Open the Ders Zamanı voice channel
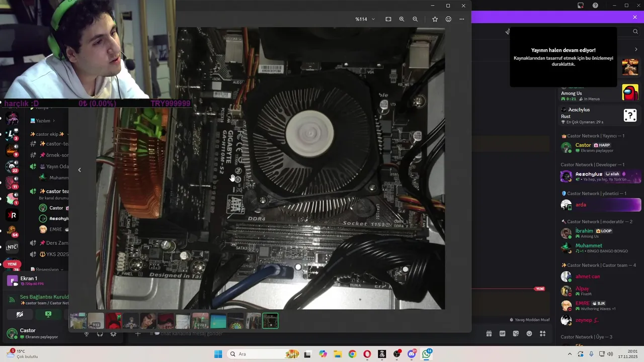Screen dimensions: 644x362 click(x=49, y=243)
